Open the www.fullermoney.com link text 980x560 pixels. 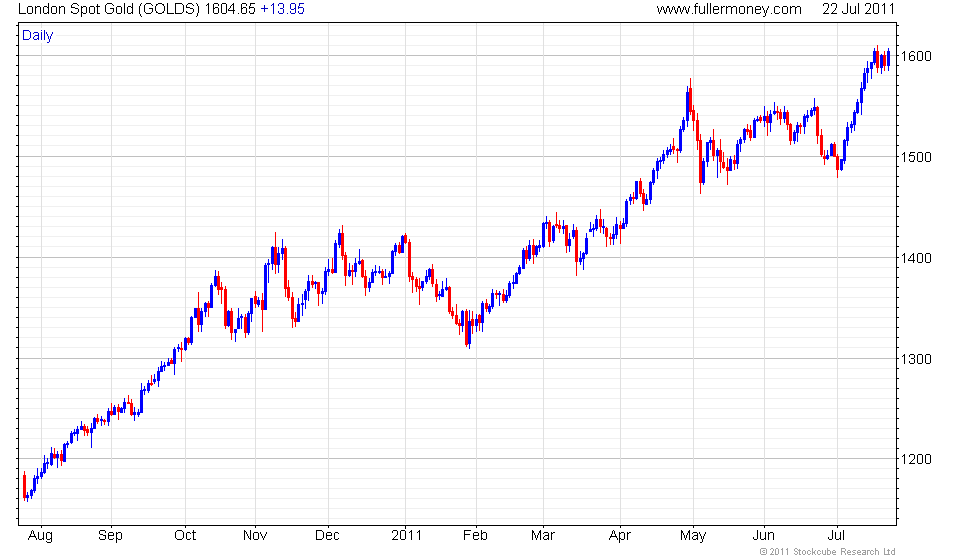tap(729, 9)
